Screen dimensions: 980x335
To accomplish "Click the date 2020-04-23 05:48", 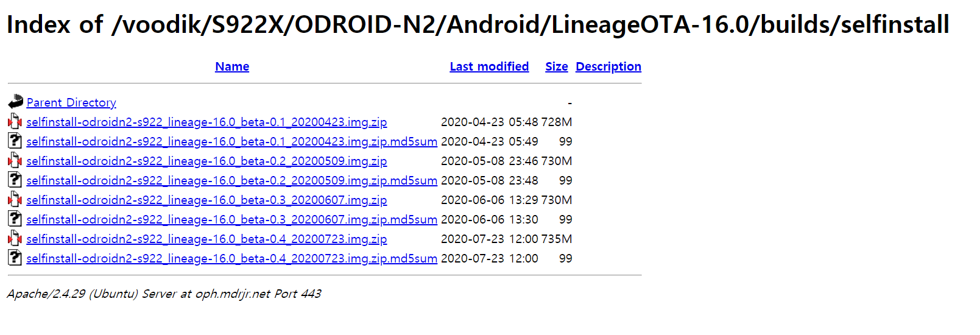I will click(x=490, y=122).
